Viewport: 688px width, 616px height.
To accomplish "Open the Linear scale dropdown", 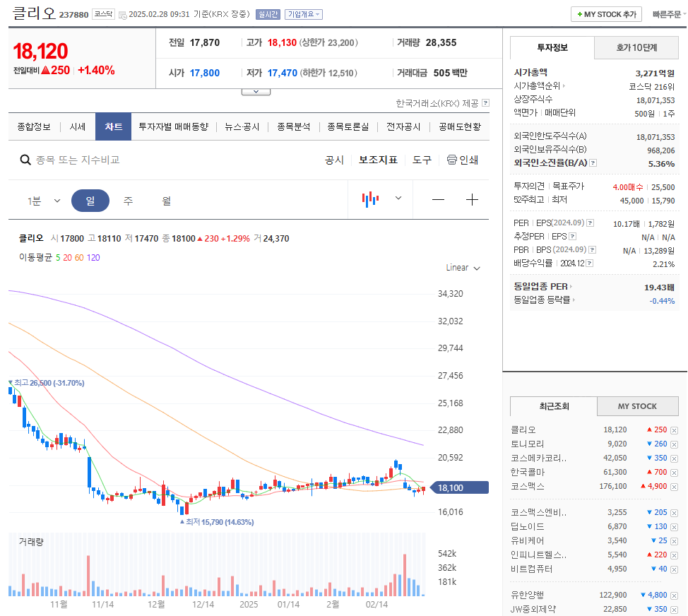I will (x=463, y=267).
